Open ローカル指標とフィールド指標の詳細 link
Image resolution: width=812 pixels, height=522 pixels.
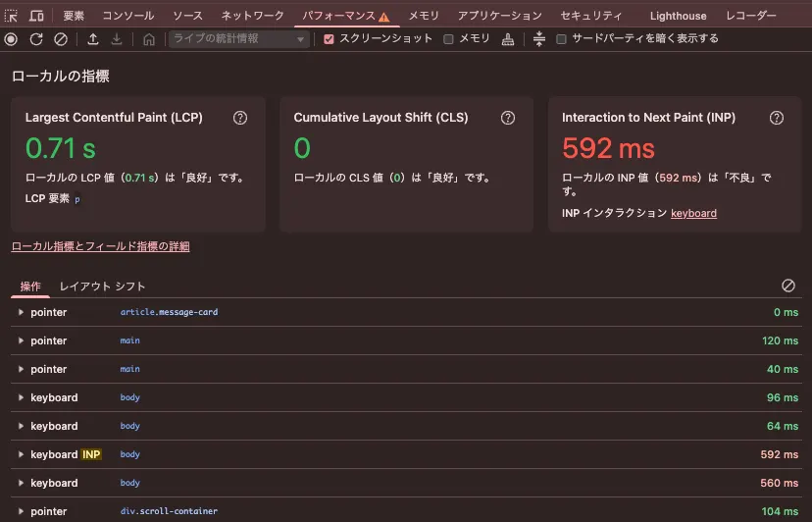[100, 246]
